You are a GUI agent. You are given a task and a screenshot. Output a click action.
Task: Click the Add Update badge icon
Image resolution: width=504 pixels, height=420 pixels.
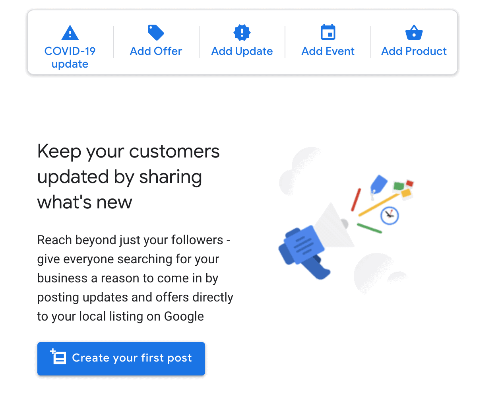242,33
